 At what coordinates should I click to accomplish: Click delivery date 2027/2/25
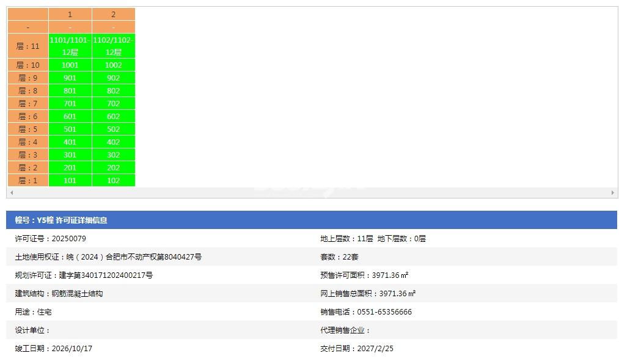click(x=375, y=349)
